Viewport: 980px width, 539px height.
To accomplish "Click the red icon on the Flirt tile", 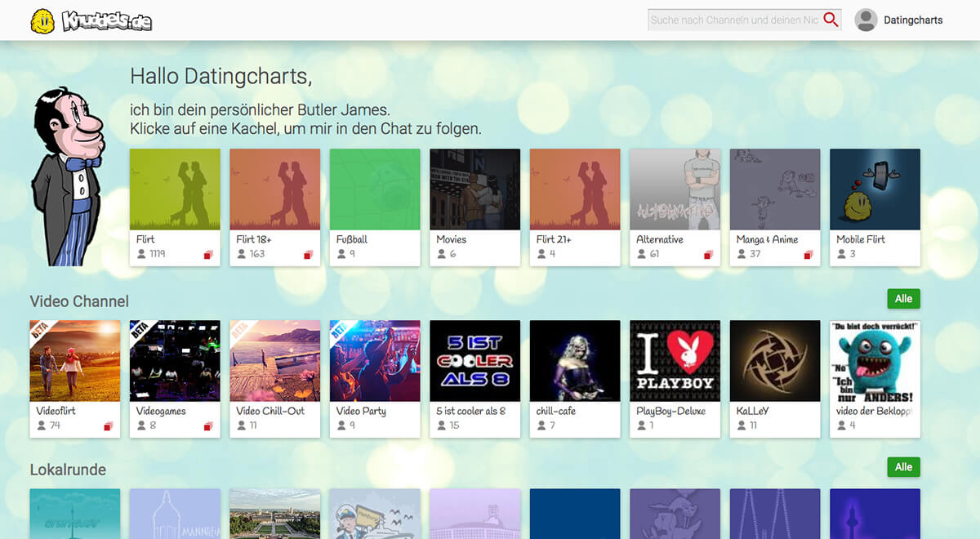I will 208,255.
